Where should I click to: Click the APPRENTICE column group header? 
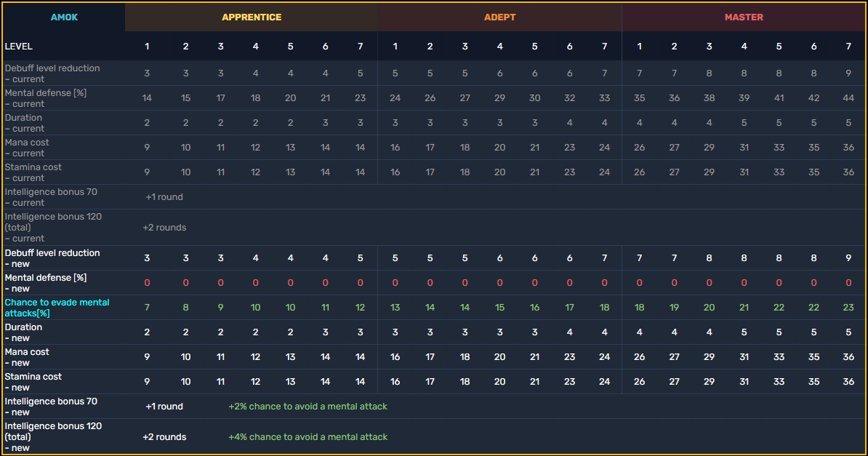coord(252,17)
